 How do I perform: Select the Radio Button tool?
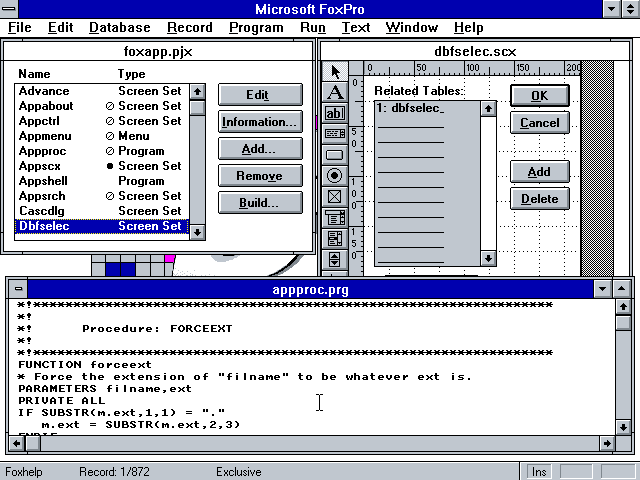tap(335, 176)
